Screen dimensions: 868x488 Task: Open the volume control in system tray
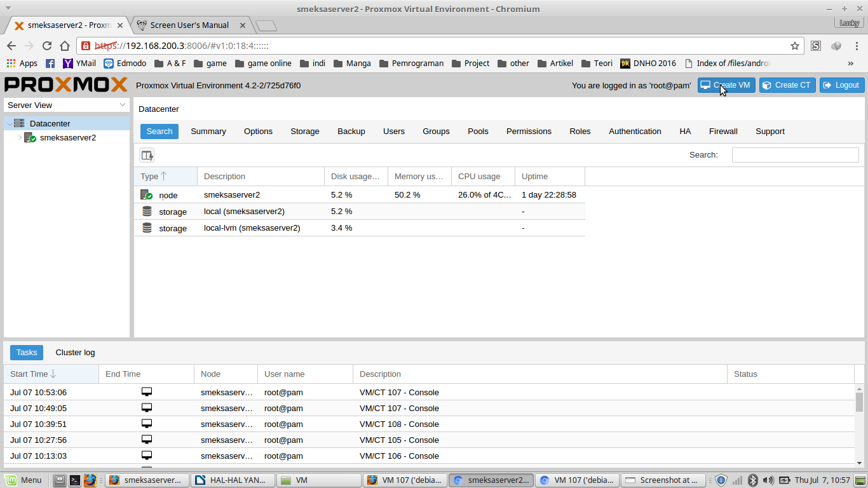coord(768,480)
